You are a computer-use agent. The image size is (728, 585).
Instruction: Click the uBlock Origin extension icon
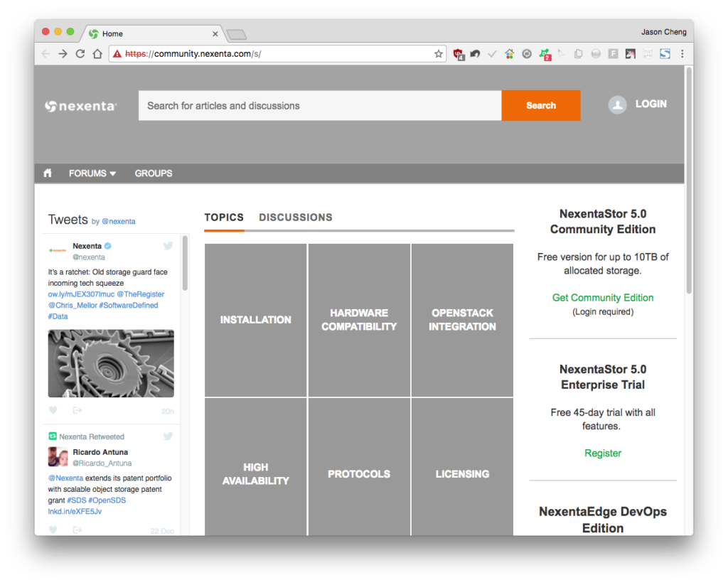pyautogui.click(x=459, y=54)
